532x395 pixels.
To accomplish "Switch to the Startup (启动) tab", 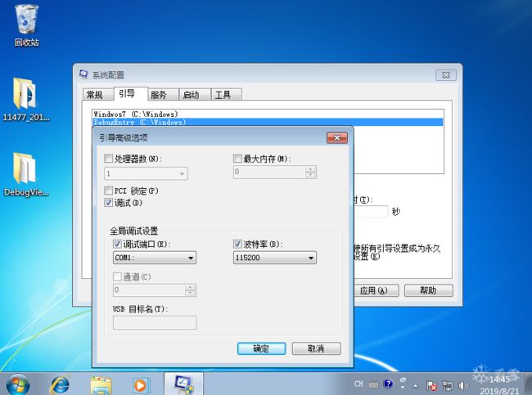I will tap(194, 95).
